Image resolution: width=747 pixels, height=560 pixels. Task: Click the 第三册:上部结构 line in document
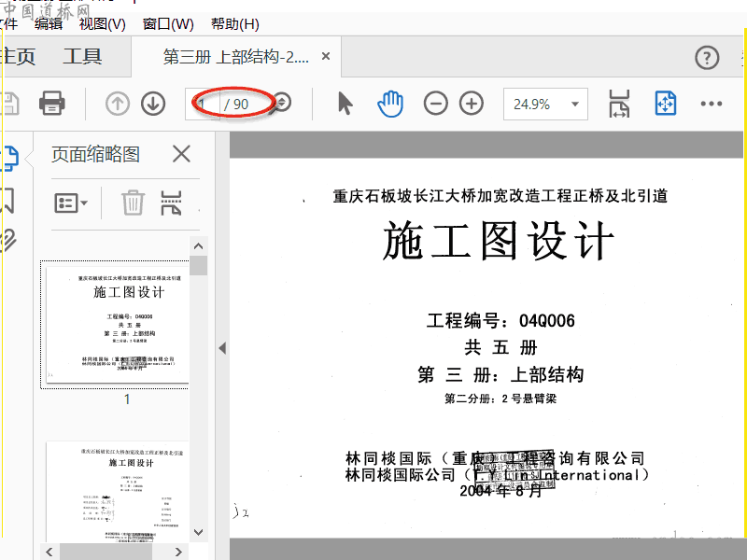click(500, 374)
